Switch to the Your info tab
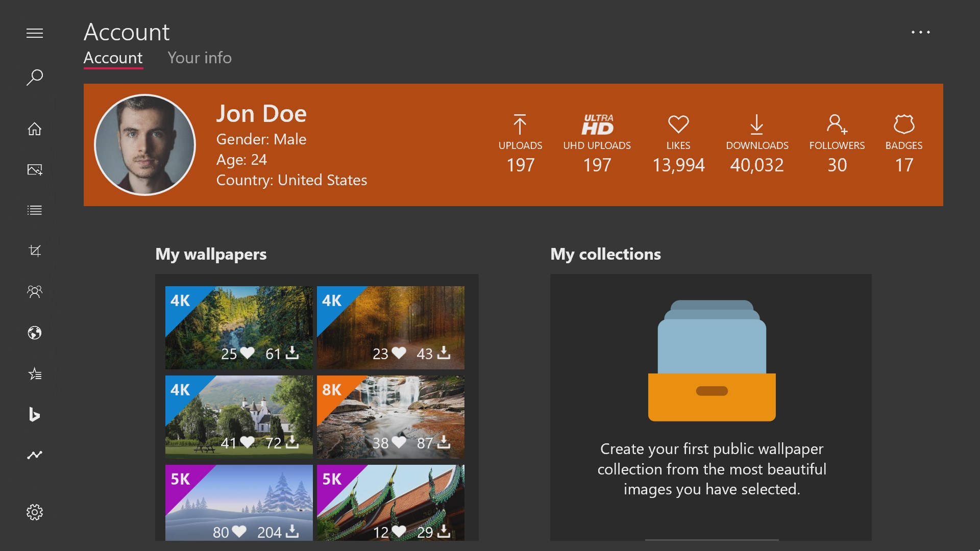980x551 pixels. [200, 58]
